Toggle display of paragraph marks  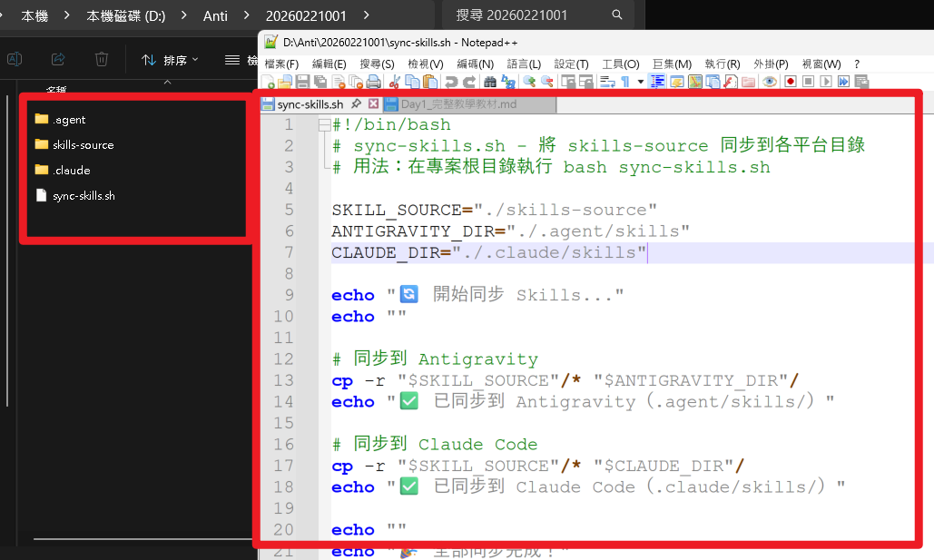(x=624, y=81)
